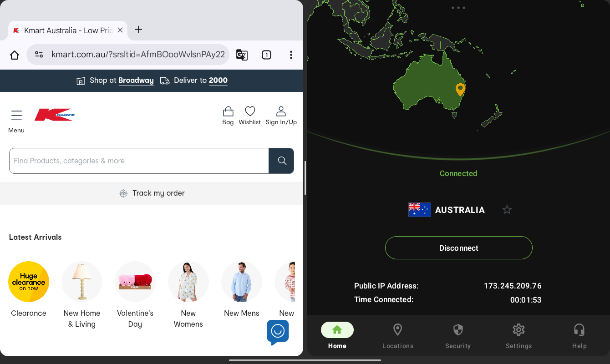
Task: Open the Wishlist heart icon
Action: (x=250, y=111)
